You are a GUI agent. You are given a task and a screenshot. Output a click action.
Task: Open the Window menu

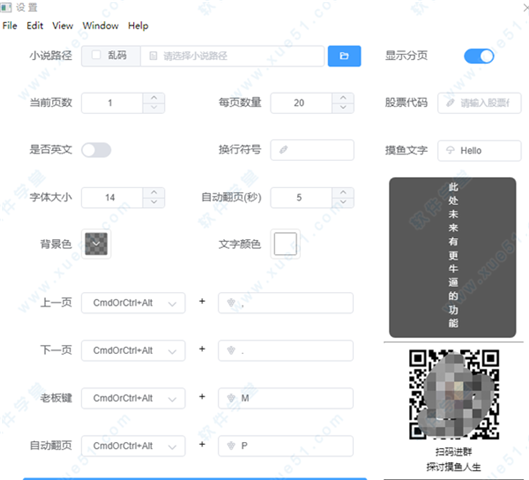click(101, 26)
